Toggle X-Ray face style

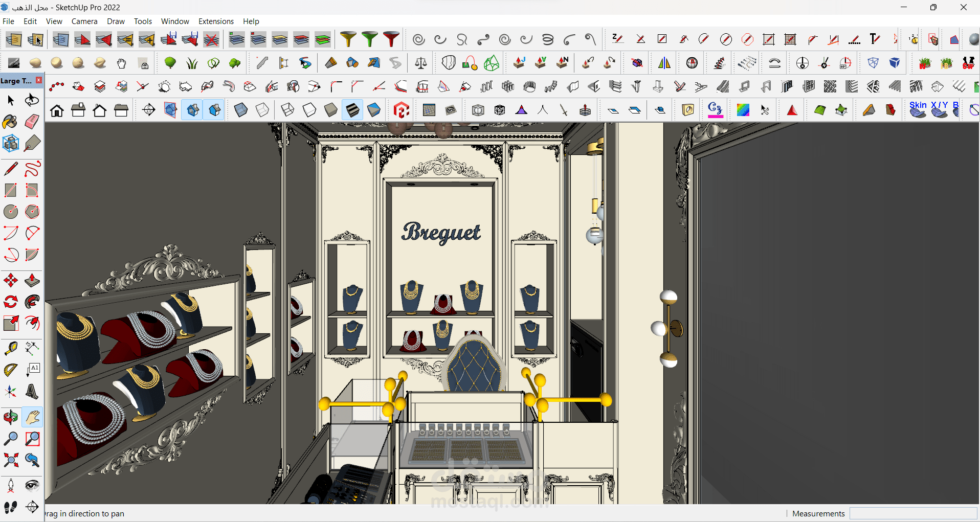coord(241,110)
